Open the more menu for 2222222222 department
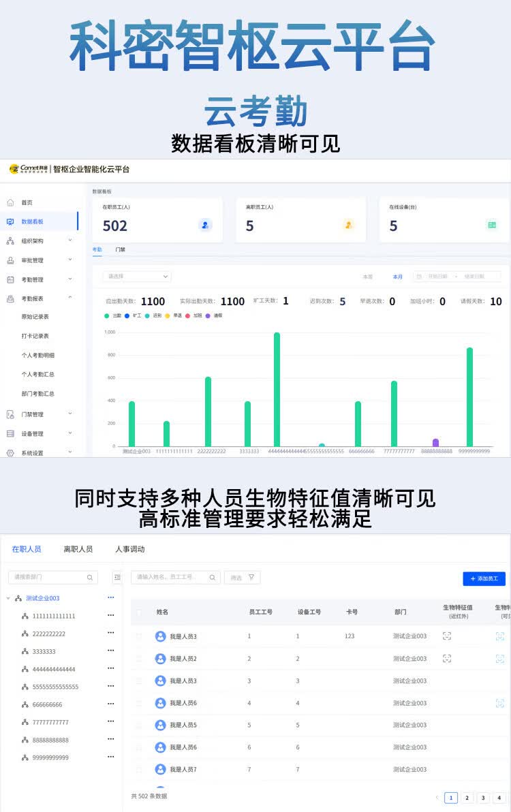Screen dimensions: 511x812 click(x=111, y=634)
